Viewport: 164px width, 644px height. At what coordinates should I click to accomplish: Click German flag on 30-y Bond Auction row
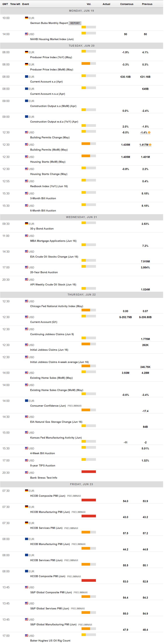coord(26,224)
